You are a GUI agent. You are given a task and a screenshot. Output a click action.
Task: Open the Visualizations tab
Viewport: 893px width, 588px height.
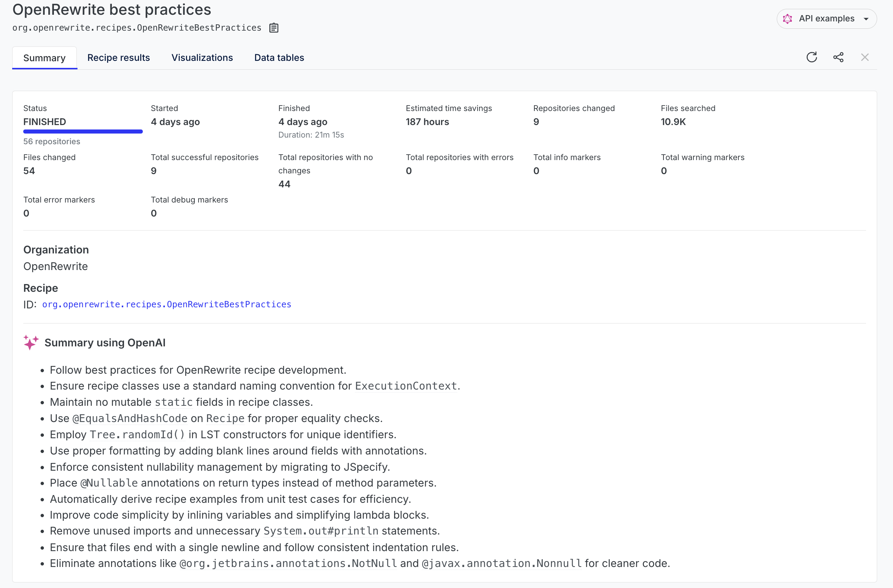[x=202, y=58]
